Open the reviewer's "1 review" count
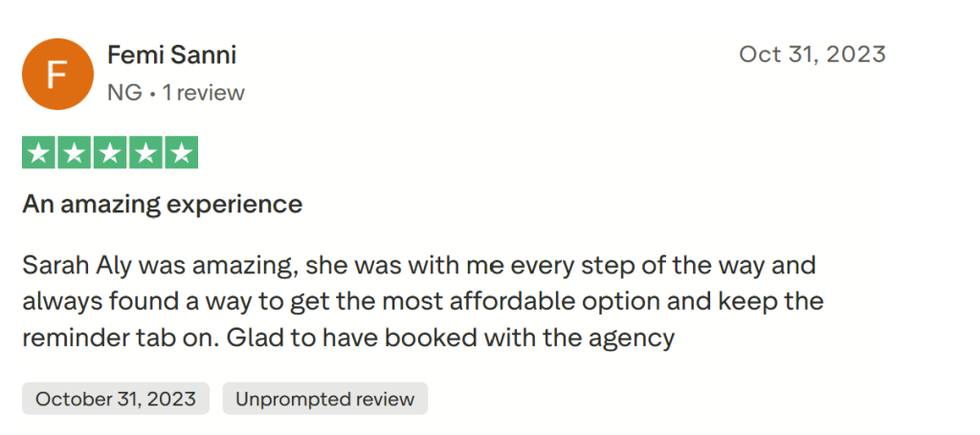980x435 pixels. [202, 93]
